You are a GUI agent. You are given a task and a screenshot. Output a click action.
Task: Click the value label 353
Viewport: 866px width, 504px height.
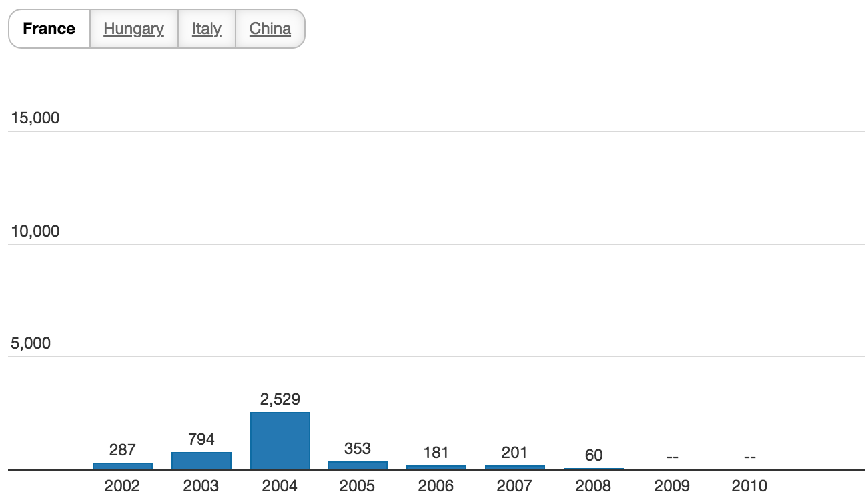[x=358, y=449]
